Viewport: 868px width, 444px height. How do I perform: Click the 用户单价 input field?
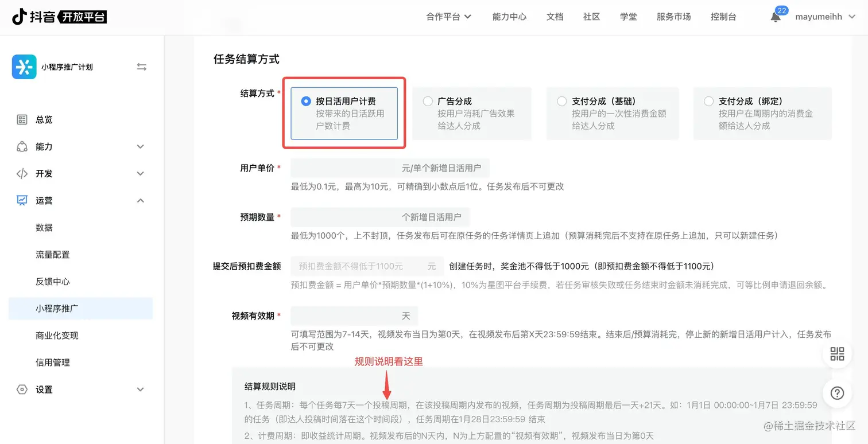(x=390, y=168)
